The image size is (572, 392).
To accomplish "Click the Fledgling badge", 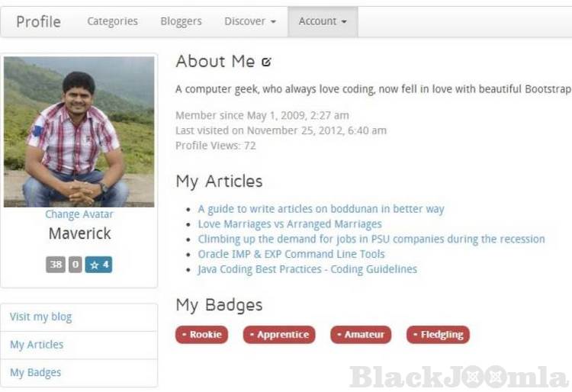I will coord(438,335).
